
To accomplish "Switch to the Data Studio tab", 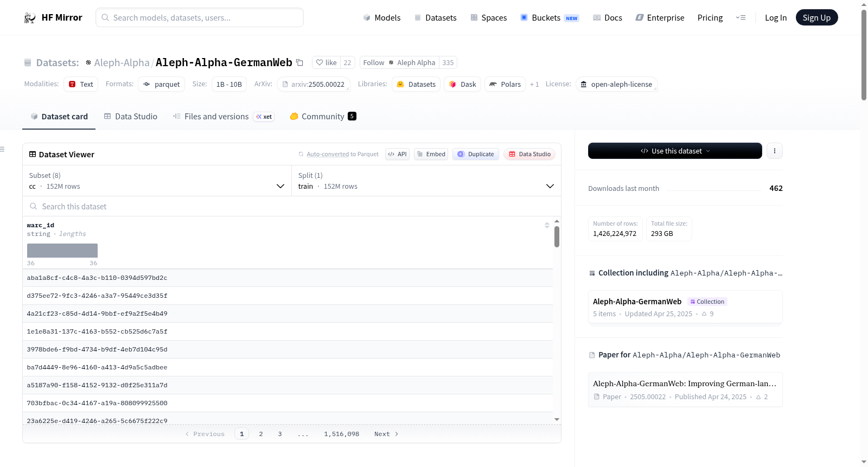I will pyautogui.click(x=131, y=117).
